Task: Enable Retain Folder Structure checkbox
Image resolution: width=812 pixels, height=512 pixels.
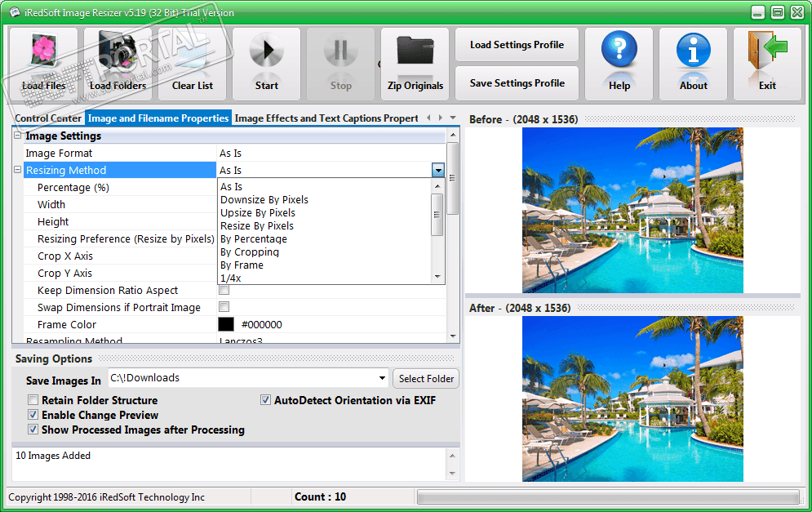Action: coord(33,400)
